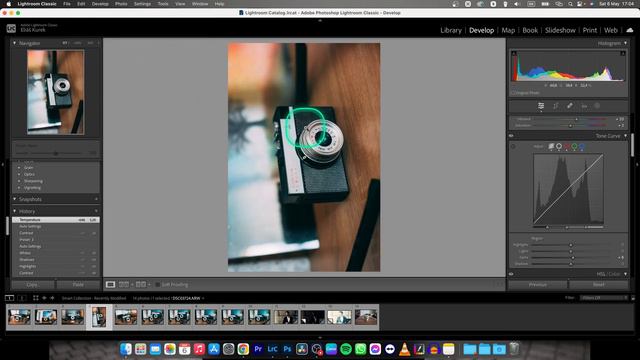Expand the Vignetting preset group

click(x=19, y=188)
